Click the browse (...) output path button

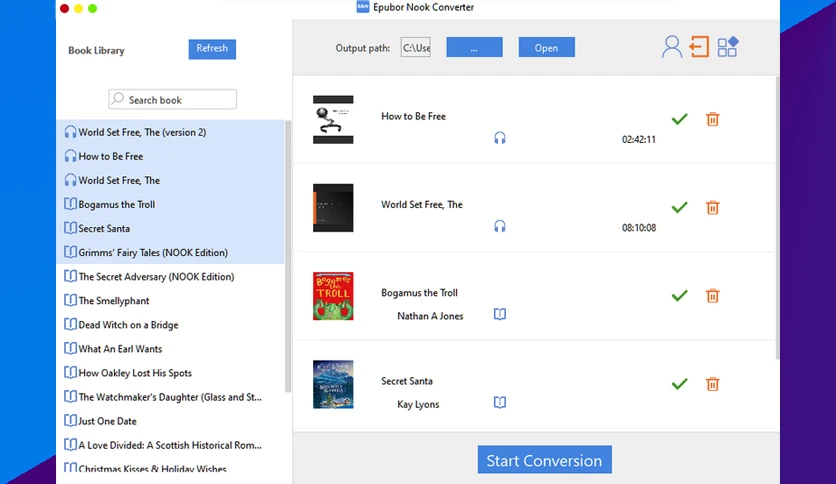[475, 47]
